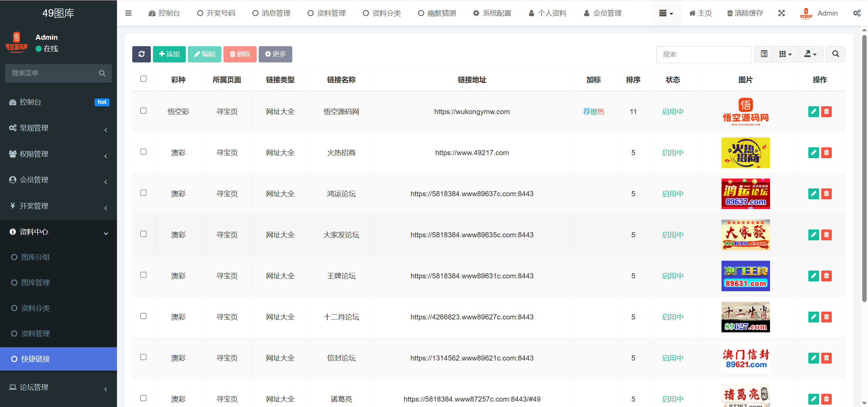Open settings gears icon at top right
868x407 pixels.
coord(857,13)
